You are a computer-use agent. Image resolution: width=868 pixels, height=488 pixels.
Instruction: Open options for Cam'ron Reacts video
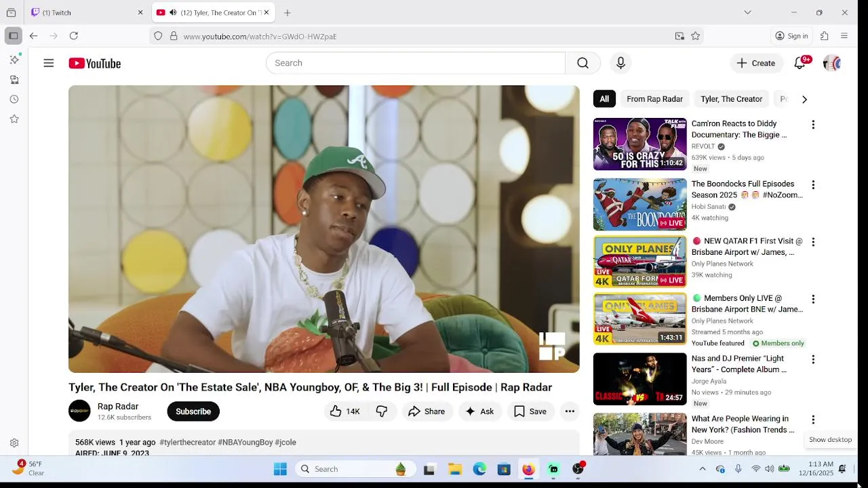(813, 125)
